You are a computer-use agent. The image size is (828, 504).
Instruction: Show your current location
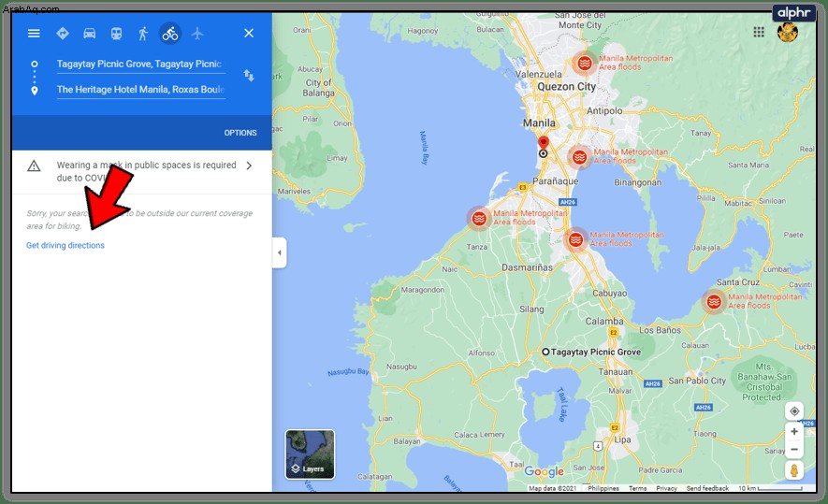(794, 411)
